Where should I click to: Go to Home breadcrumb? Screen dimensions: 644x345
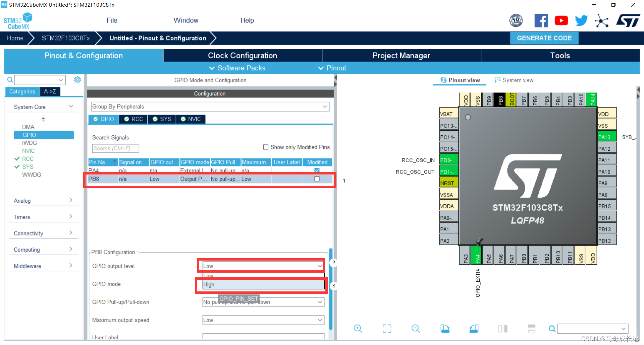pos(15,38)
